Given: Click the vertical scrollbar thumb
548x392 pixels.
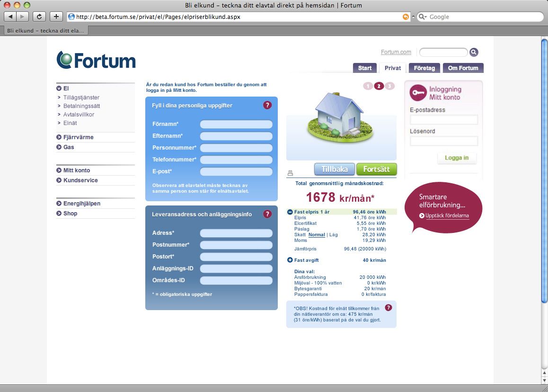Looking at the screenshot, I should pos(544,171).
